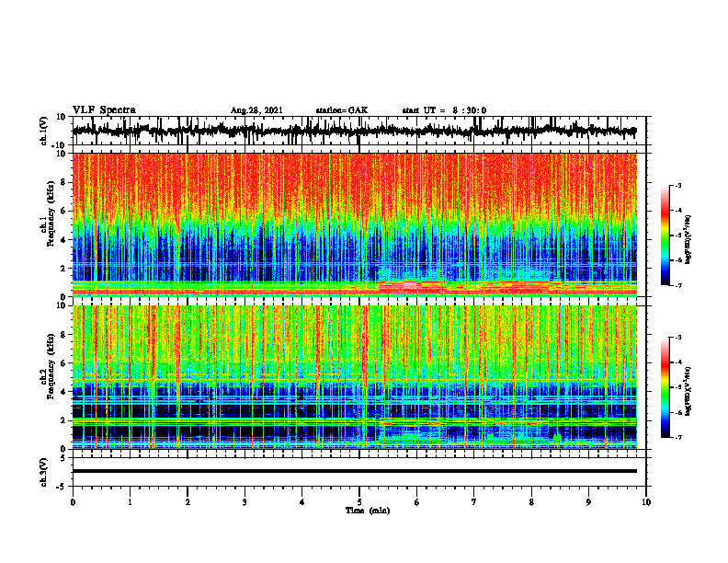Click time axis tick label "8"
This screenshot has height=563, width=728.
point(531,502)
